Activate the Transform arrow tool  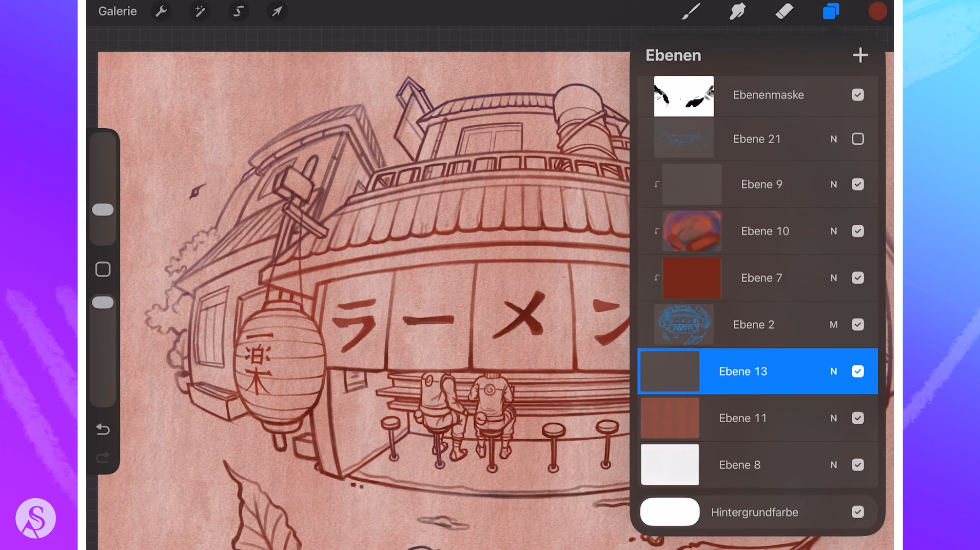(277, 11)
